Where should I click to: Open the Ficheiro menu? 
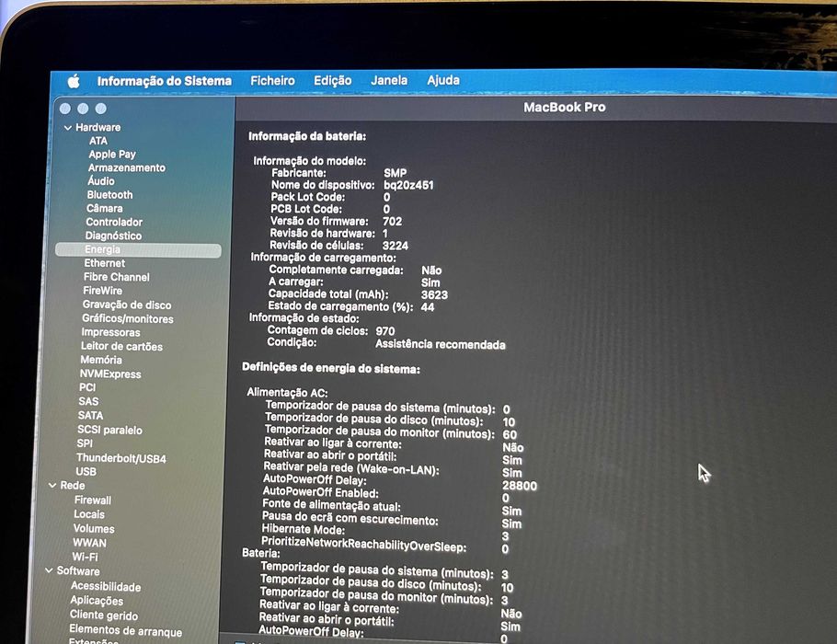click(273, 81)
